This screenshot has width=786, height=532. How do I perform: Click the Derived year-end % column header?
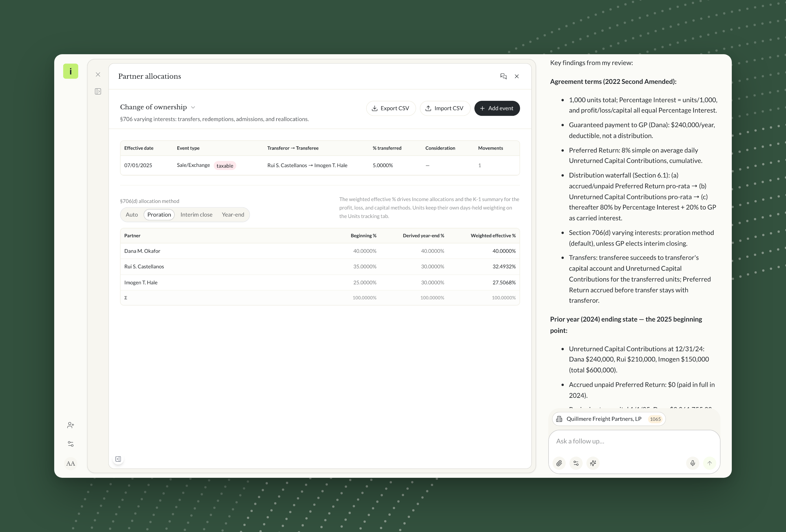(423, 236)
